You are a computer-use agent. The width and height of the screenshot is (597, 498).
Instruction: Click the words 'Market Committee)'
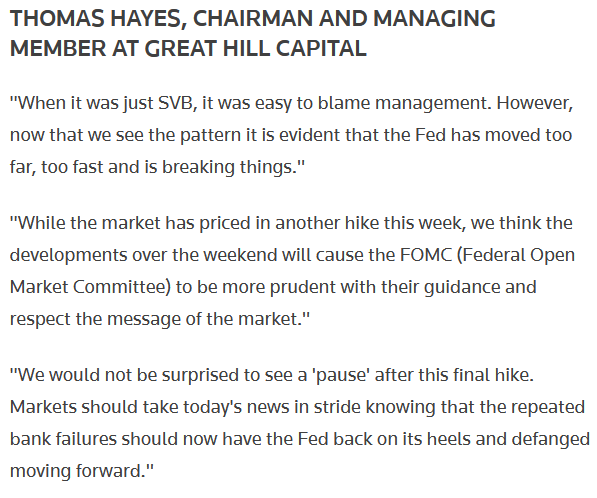(x=90, y=287)
